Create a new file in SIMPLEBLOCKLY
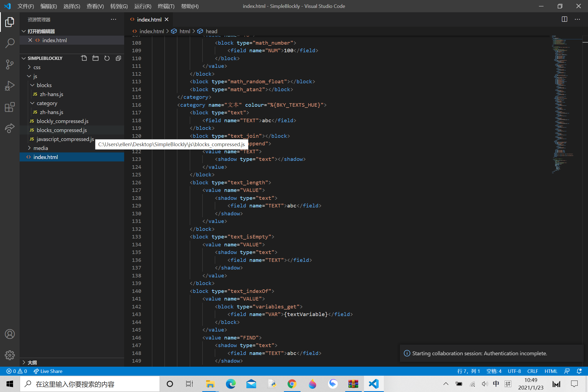This screenshot has height=392, width=588. (84, 58)
